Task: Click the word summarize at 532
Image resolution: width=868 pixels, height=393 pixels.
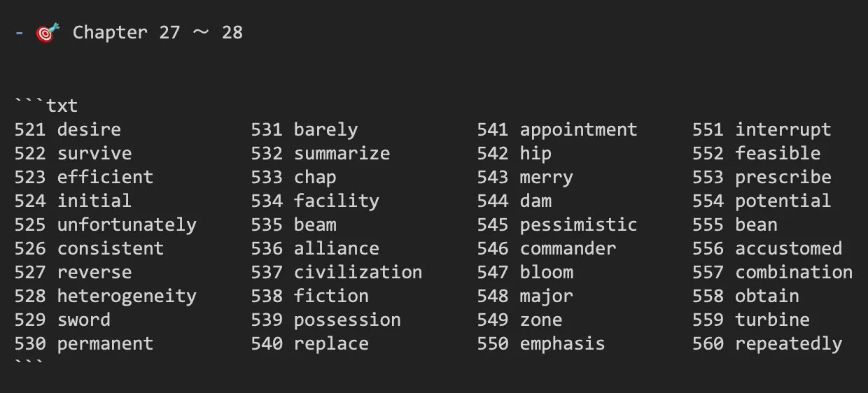Action: 342,153
